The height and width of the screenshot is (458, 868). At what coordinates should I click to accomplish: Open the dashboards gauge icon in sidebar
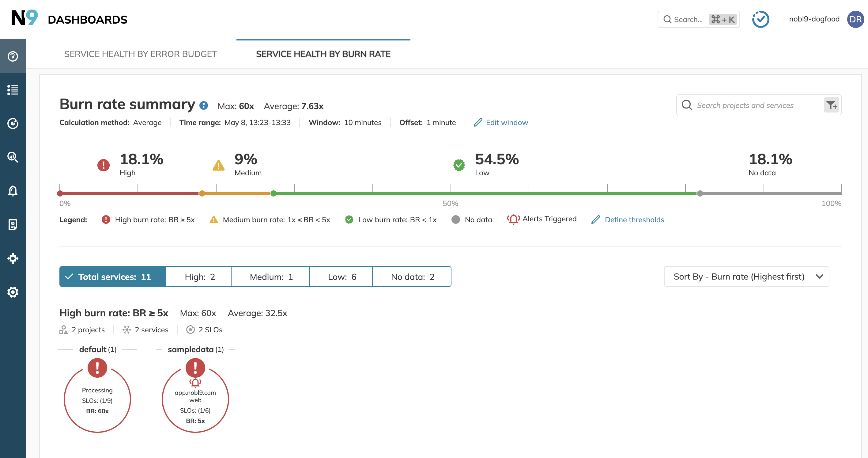(x=13, y=56)
